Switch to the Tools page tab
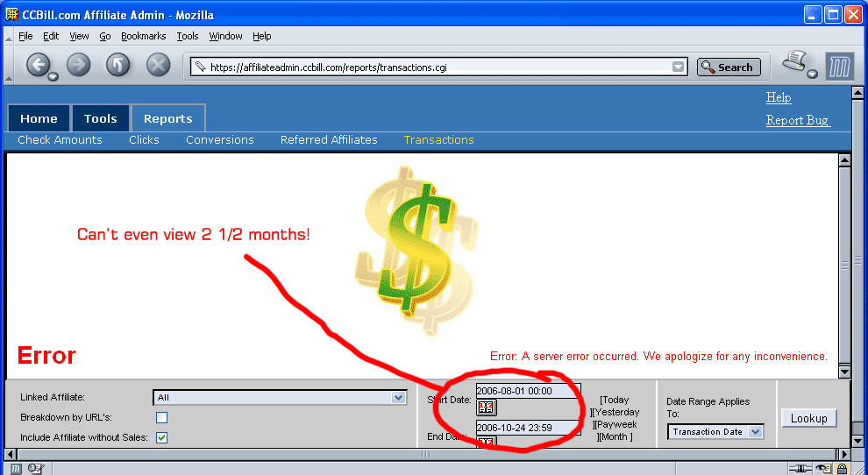868x475 pixels. pos(100,118)
